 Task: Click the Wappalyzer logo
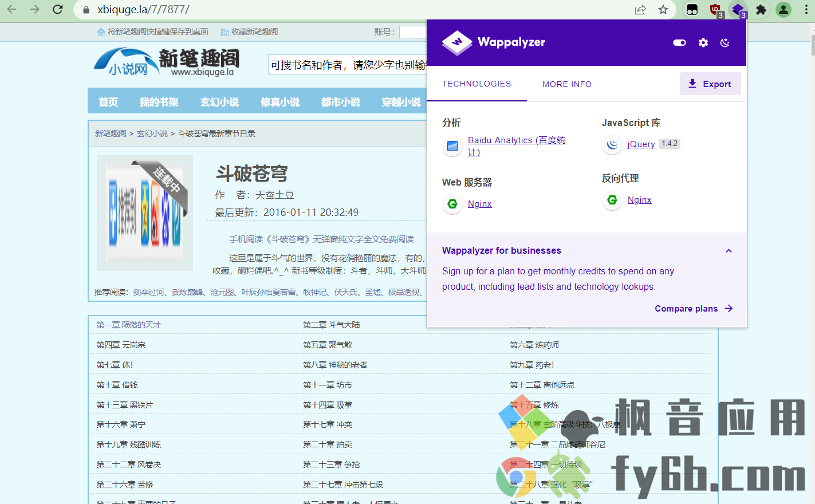pyautogui.click(x=494, y=42)
